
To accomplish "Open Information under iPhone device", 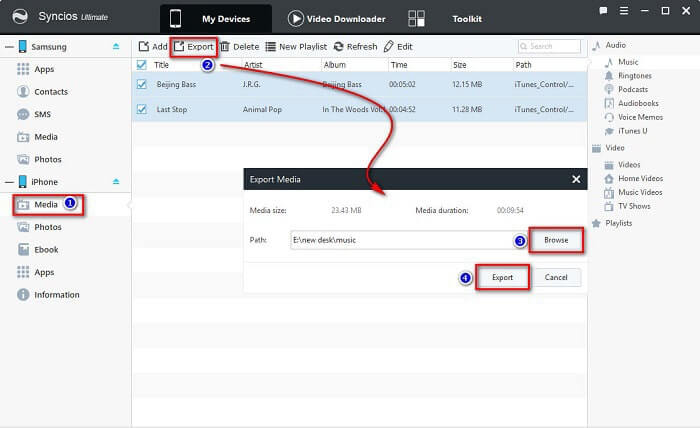I will click(59, 294).
